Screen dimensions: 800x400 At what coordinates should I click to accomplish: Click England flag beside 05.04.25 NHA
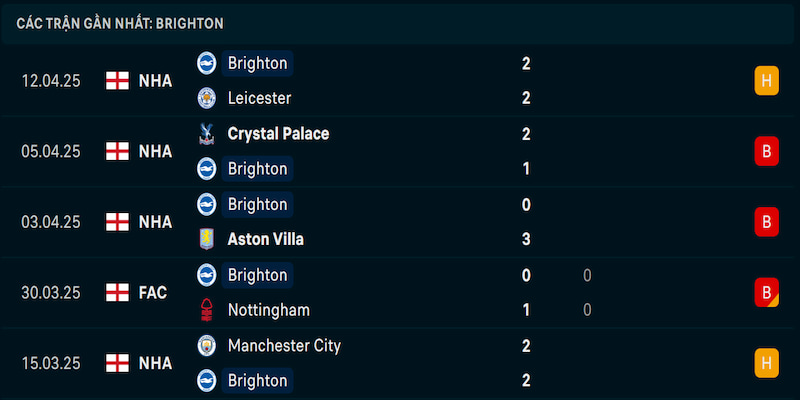(117, 151)
